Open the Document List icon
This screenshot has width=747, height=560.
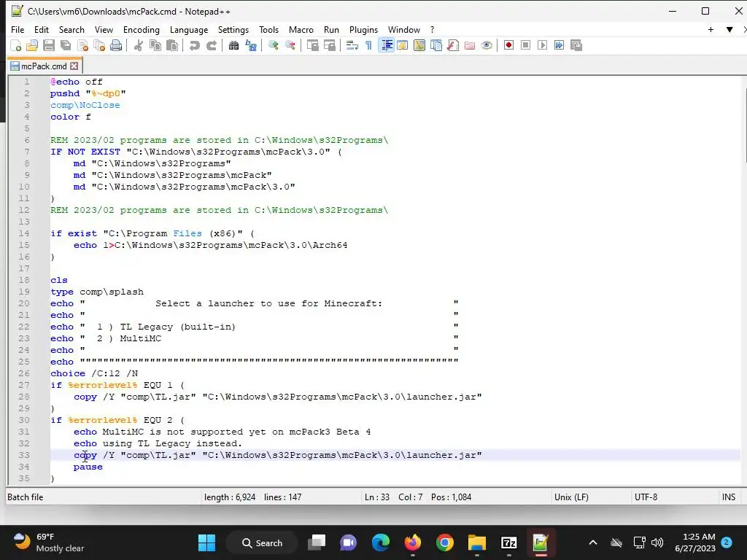click(436, 45)
